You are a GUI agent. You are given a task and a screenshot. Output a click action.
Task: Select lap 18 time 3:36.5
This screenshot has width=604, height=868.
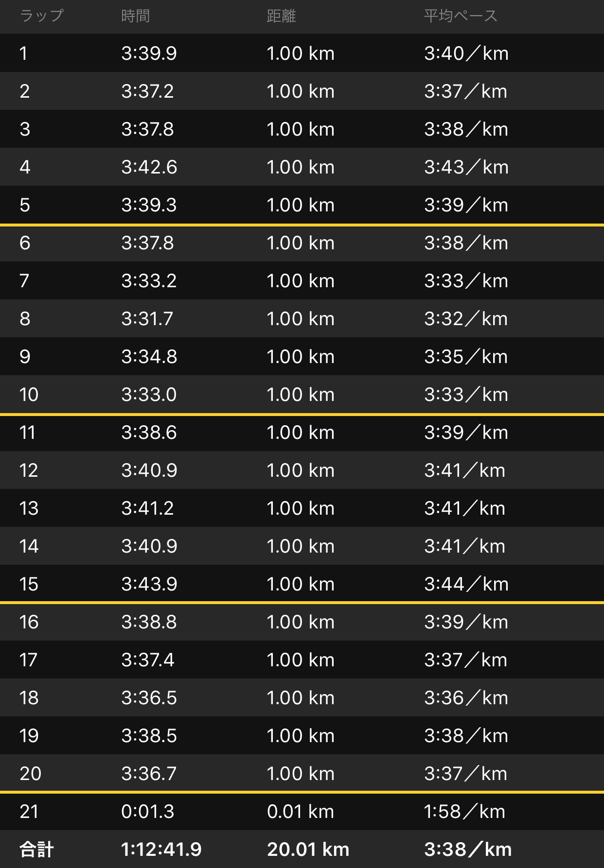click(x=149, y=698)
